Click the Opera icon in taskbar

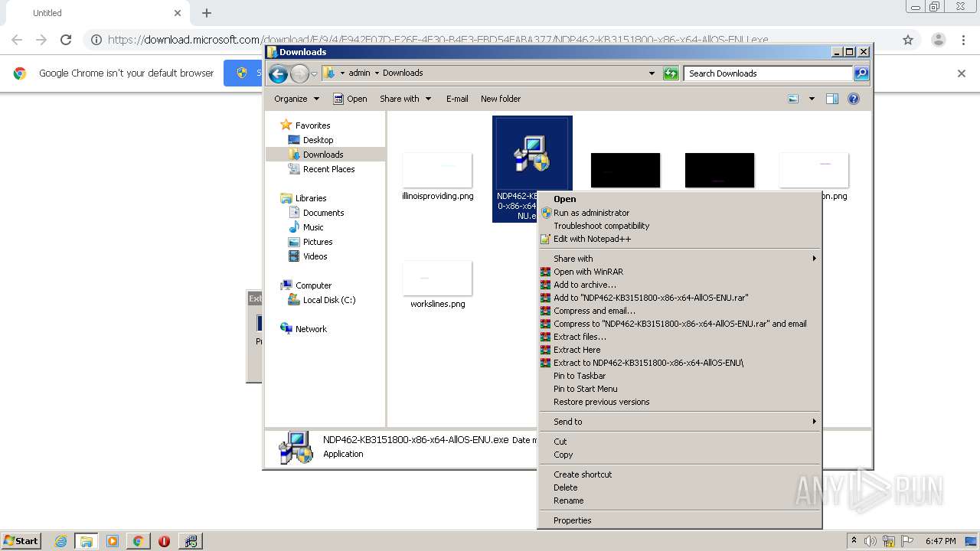pos(164,541)
